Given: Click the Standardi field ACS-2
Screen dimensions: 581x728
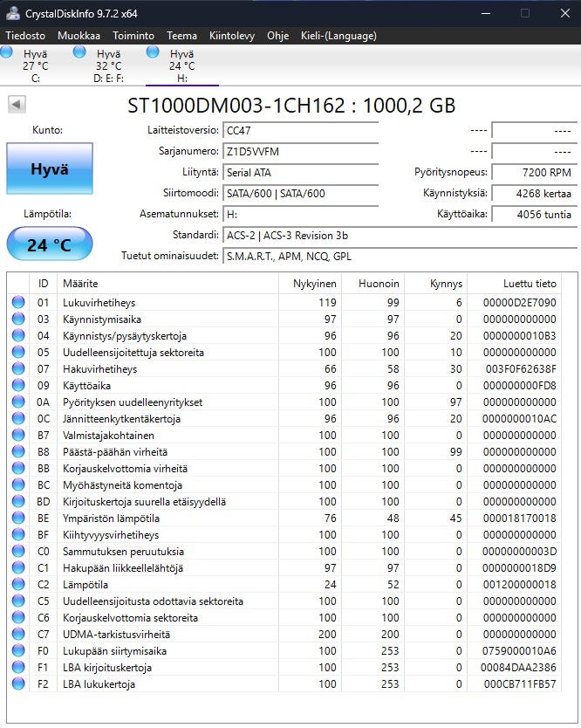Looking at the screenshot, I should tap(400, 236).
